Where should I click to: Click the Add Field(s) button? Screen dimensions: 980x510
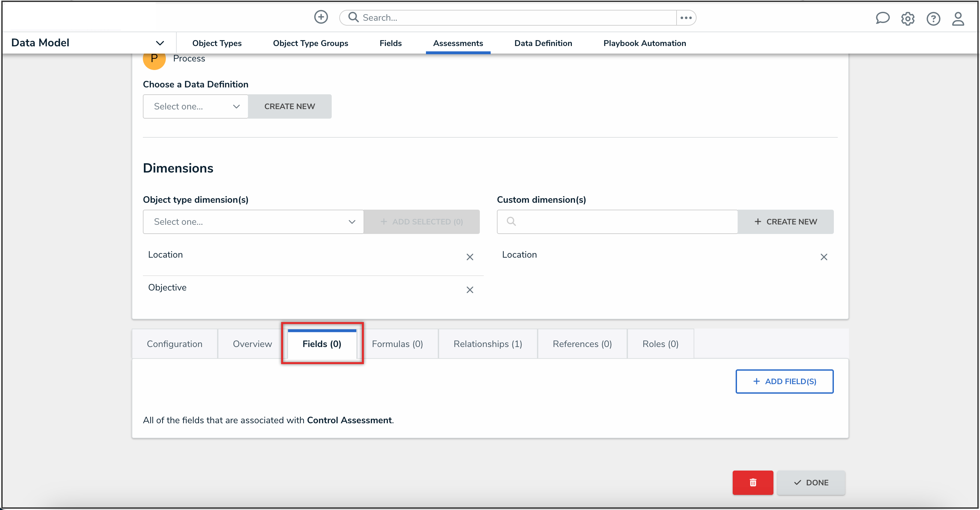click(x=784, y=382)
